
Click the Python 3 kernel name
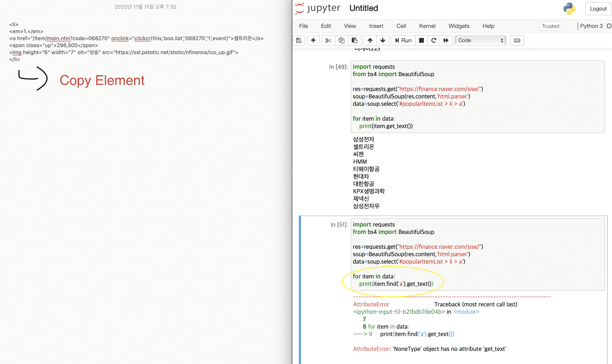tap(591, 26)
